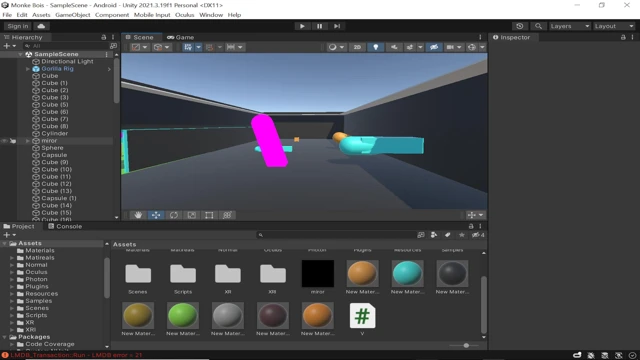The width and height of the screenshot is (640, 360).
Task: Select the Rotate tool
Action: pyautogui.click(x=174, y=215)
